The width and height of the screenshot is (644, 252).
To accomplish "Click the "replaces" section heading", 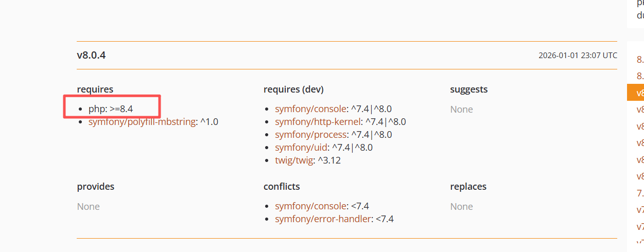I will tap(468, 186).
